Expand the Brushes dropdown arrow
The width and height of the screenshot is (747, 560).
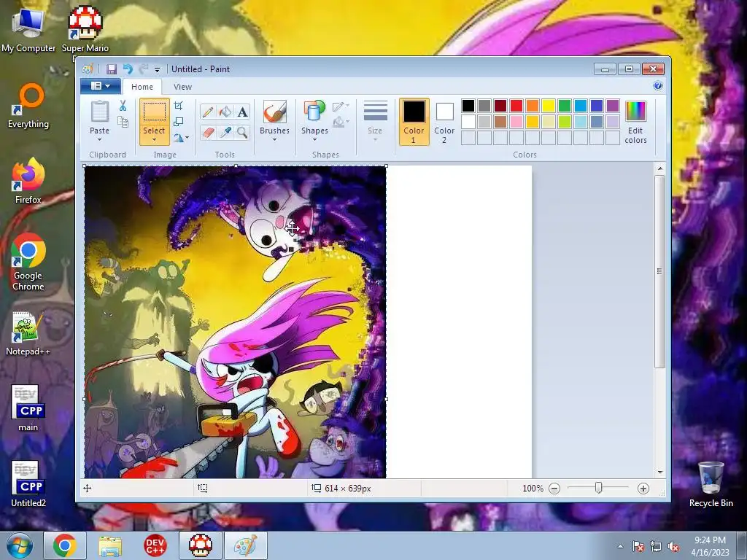pyautogui.click(x=275, y=139)
